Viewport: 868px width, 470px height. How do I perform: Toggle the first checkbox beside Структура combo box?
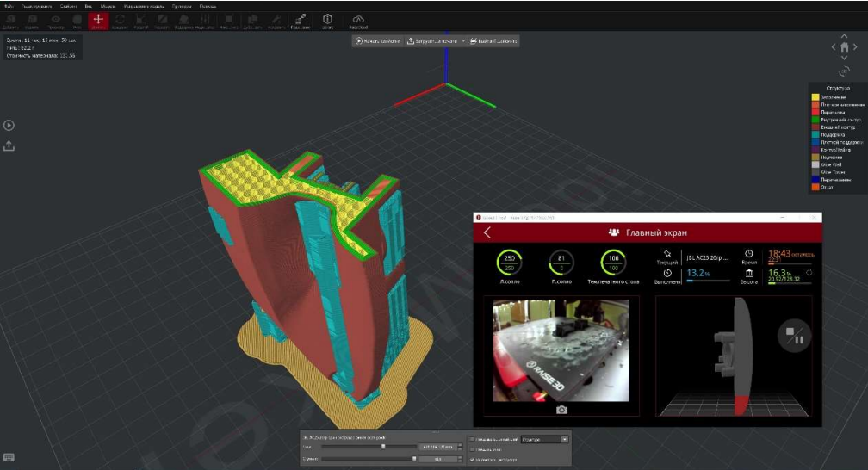click(x=472, y=440)
